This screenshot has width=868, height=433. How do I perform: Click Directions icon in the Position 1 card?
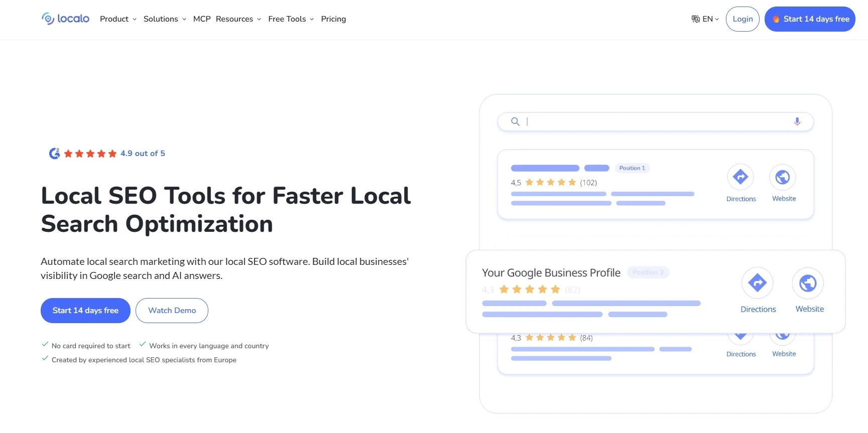click(x=740, y=177)
